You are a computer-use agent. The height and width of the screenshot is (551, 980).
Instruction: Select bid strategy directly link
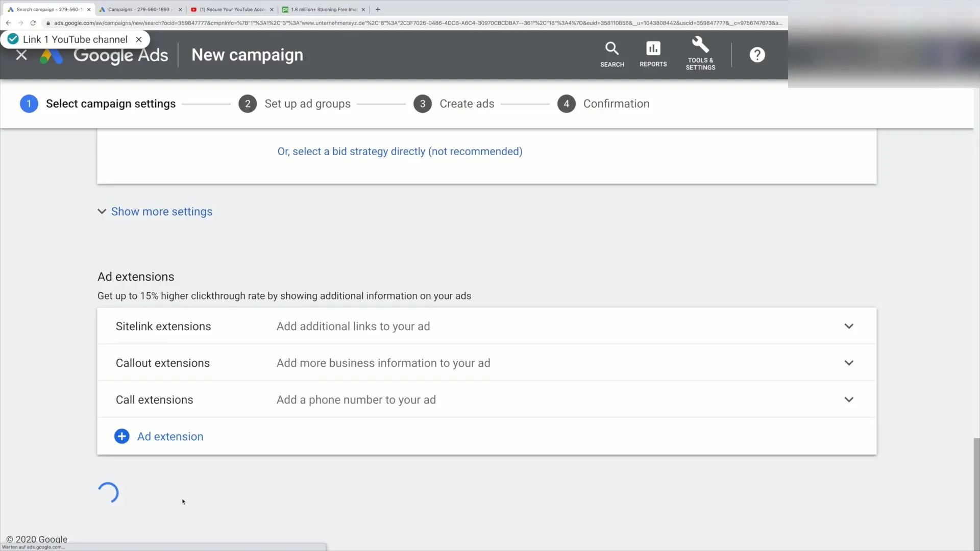[x=400, y=152]
